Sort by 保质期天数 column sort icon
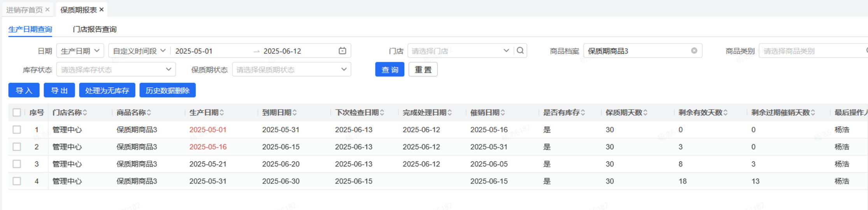Viewport: 868px width, 210px height. [x=645, y=112]
